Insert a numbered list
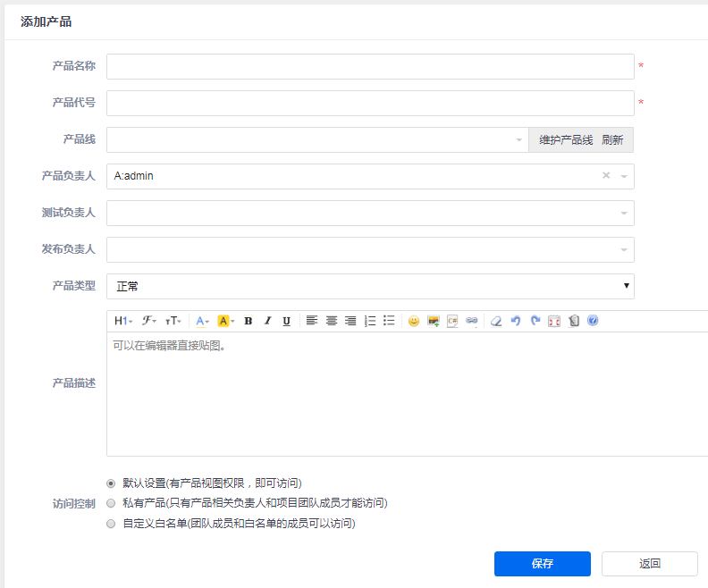The height and width of the screenshot is (588, 708). click(370, 321)
